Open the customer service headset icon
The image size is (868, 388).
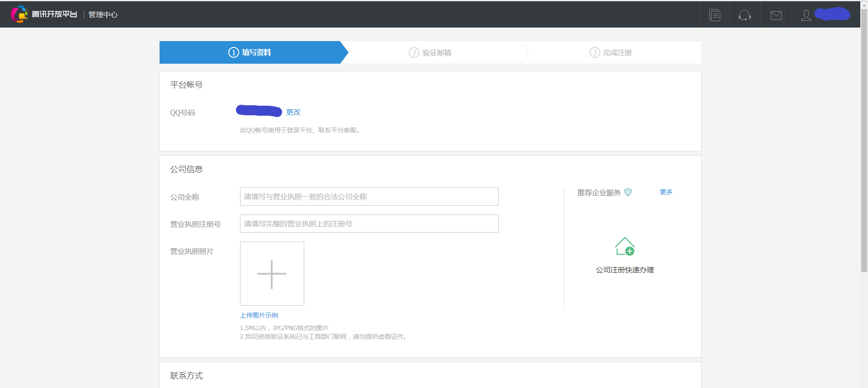(745, 15)
